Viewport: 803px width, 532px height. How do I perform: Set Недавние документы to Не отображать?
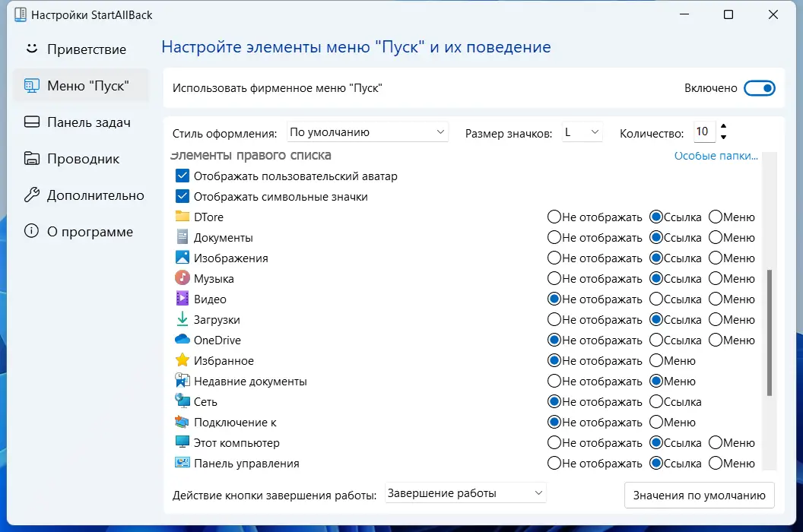click(x=554, y=381)
